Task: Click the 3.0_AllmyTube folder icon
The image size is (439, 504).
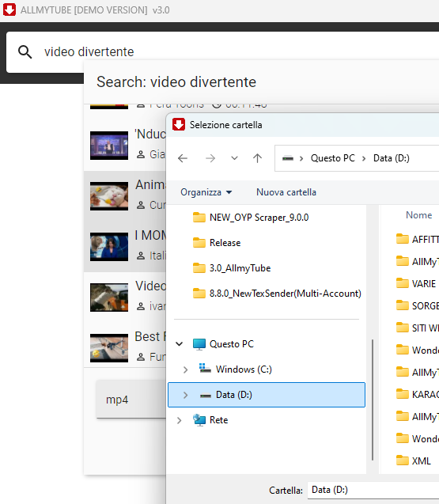Action: click(199, 267)
